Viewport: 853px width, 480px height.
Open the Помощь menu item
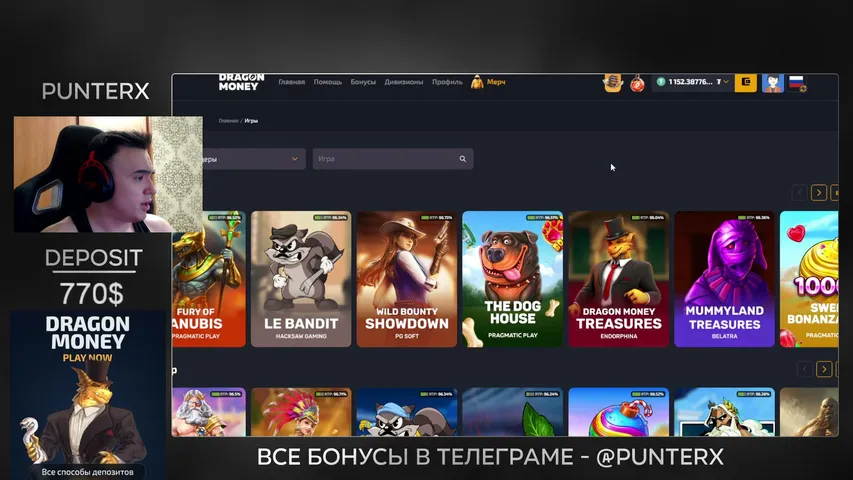click(327, 82)
